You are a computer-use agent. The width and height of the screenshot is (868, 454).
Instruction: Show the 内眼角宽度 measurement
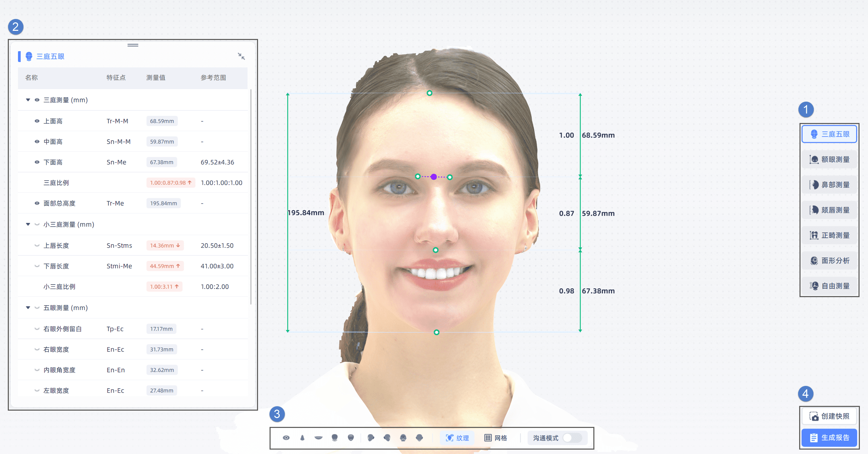(x=37, y=370)
